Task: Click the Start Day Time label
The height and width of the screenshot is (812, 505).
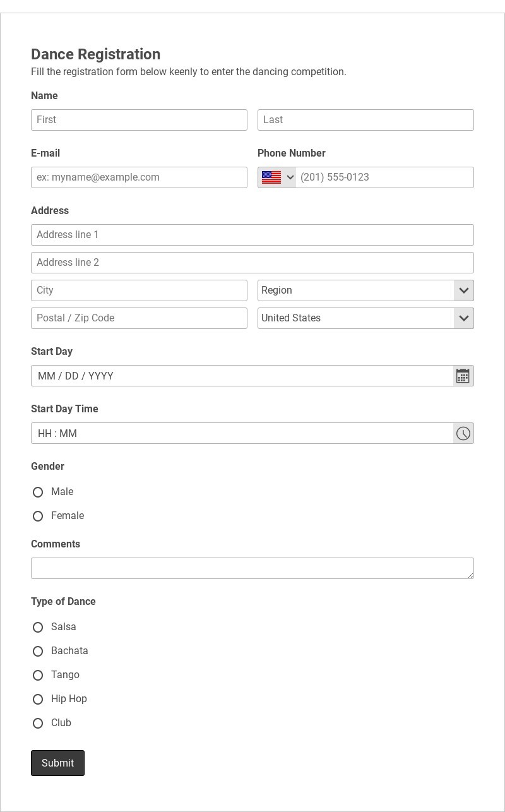Action: (64, 409)
